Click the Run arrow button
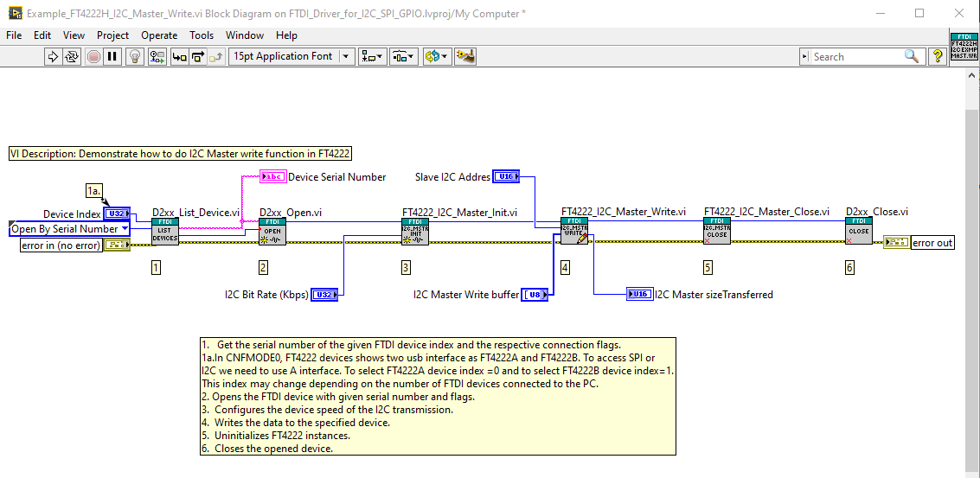The image size is (980, 478). point(52,56)
